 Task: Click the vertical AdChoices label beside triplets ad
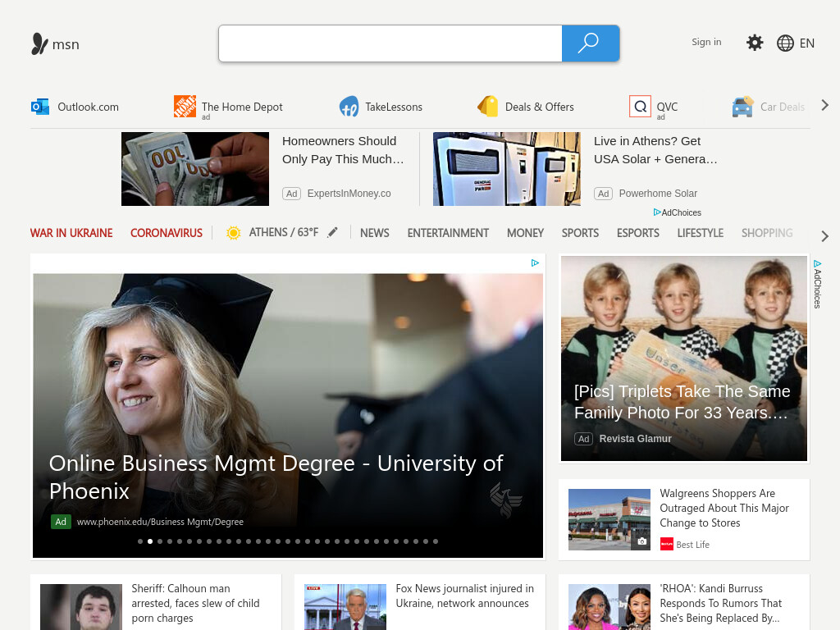click(817, 285)
